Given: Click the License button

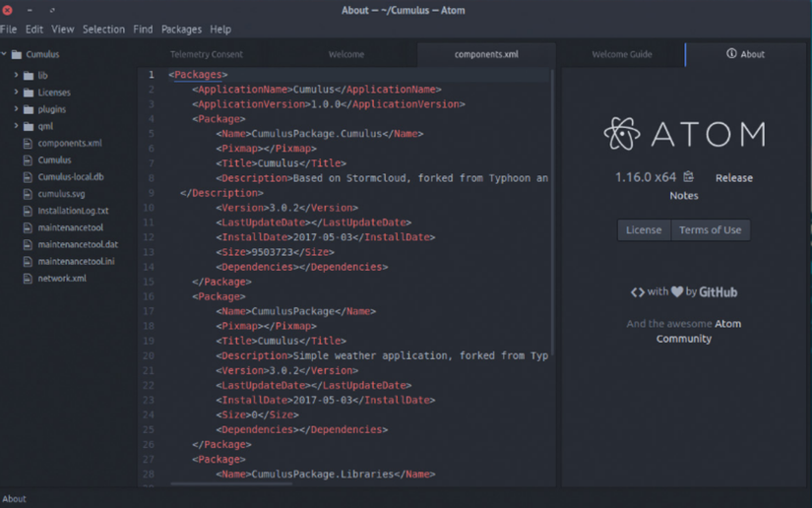Looking at the screenshot, I should [644, 230].
